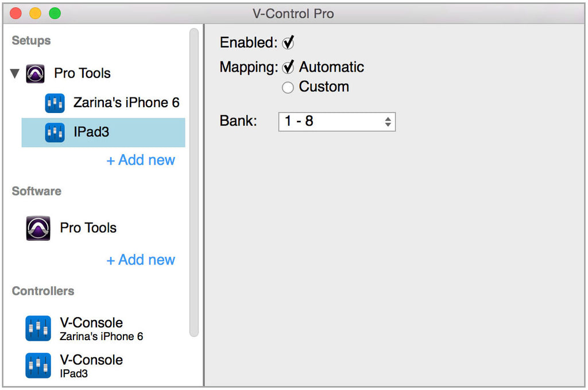
Task: Uncheck the Enabled checkbox
Action: coord(288,42)
